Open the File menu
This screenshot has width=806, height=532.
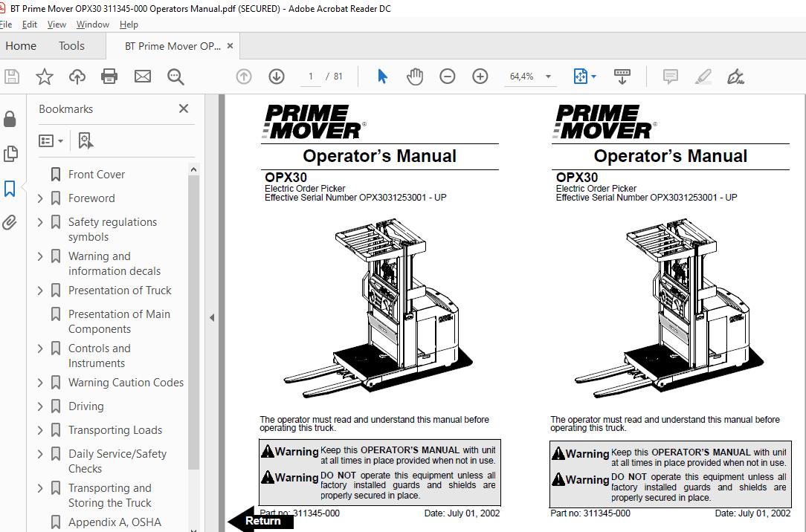[x=6, y=24]
